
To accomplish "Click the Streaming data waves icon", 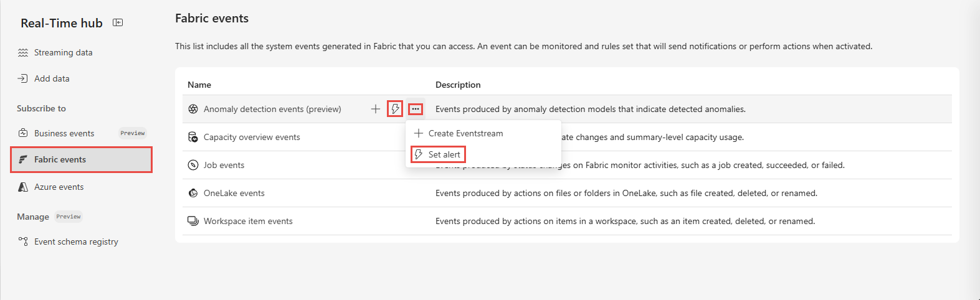I will pyautogui.click(x=23, y=52).
